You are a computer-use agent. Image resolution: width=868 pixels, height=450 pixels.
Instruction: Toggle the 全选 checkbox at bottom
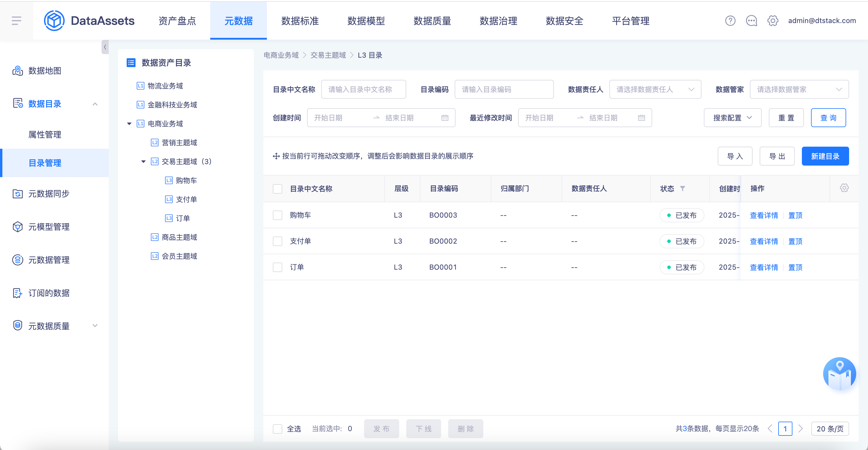point(277,429)
